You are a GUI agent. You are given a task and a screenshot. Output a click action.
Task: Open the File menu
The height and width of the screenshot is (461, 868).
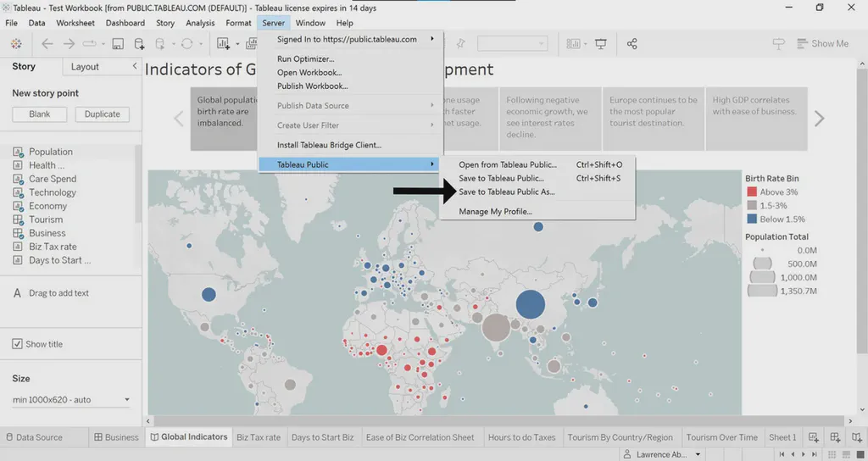tap(11, 23)
